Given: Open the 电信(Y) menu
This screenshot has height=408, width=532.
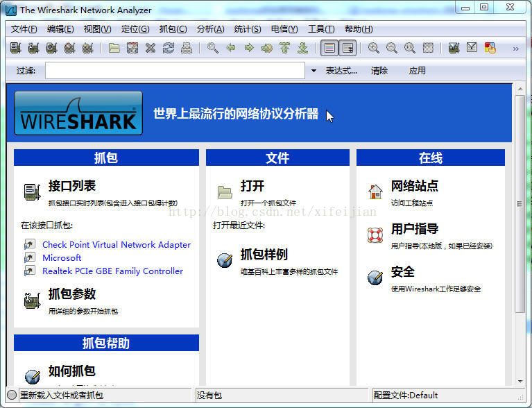Looking at the screenshot, I should pos(284,29).
